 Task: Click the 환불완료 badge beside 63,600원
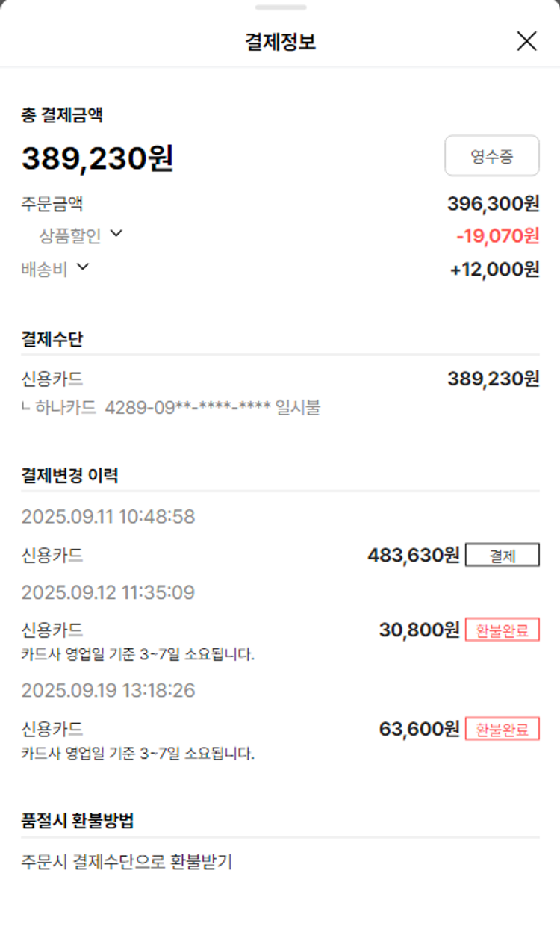(502, 729)
